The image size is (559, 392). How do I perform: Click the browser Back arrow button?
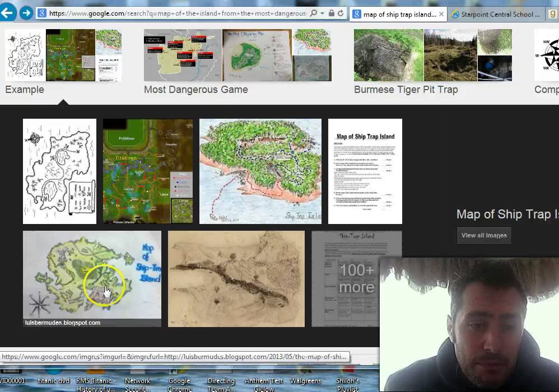tap(8, 12)
